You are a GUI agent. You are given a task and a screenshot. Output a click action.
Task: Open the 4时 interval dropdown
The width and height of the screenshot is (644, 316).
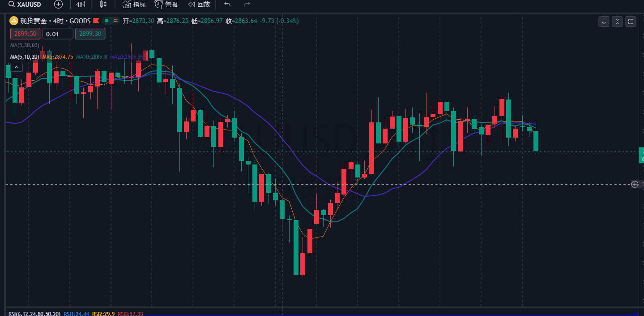point(81,4)
